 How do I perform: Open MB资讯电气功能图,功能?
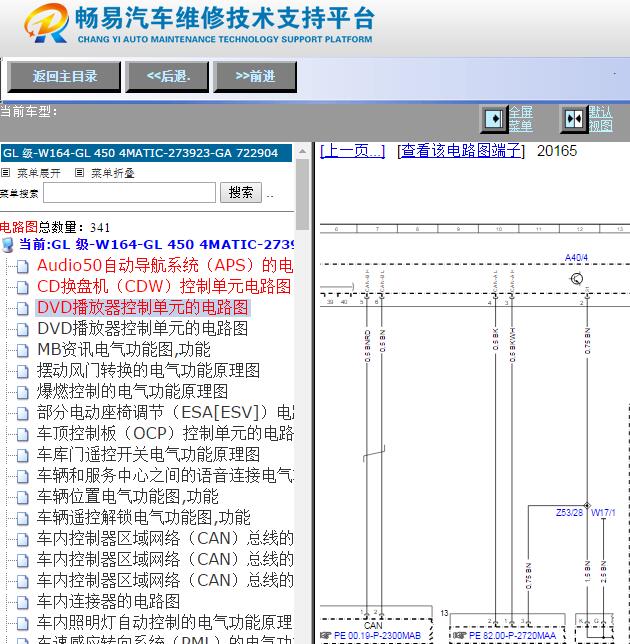pos(124,349)
